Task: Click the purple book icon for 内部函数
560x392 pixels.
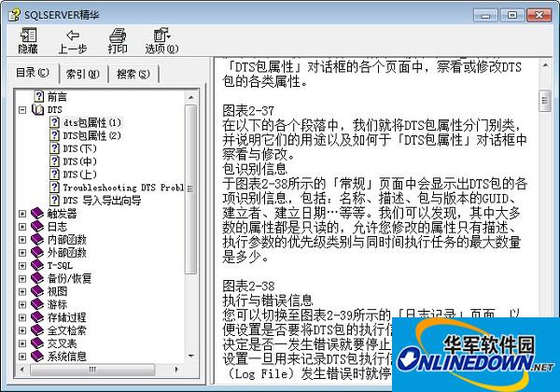Action: tap(37, 239)
